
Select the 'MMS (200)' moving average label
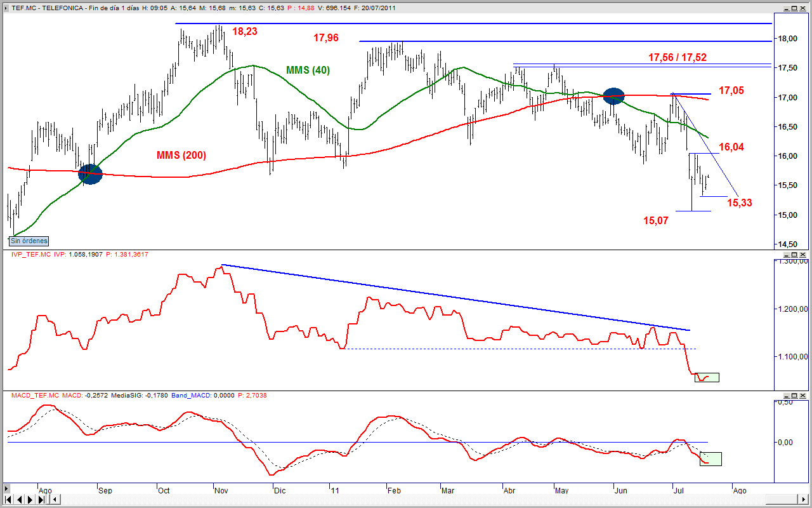181,155
